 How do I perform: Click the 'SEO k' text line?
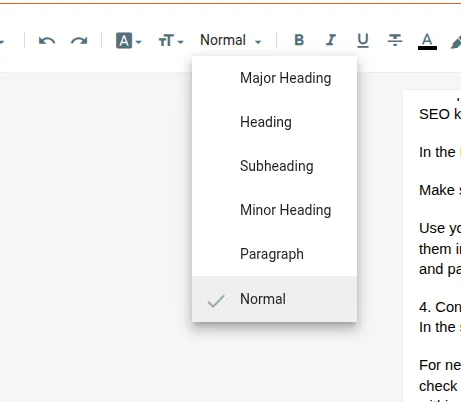coord(440,114)
